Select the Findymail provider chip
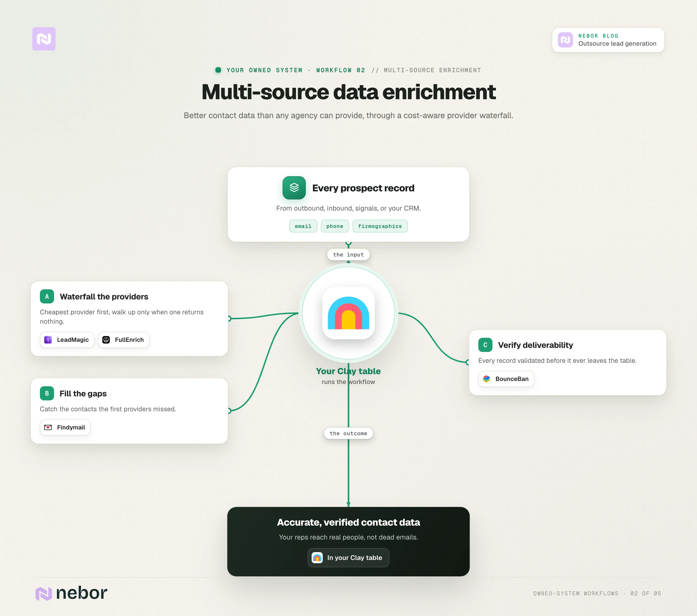 (x=65, y=427)
